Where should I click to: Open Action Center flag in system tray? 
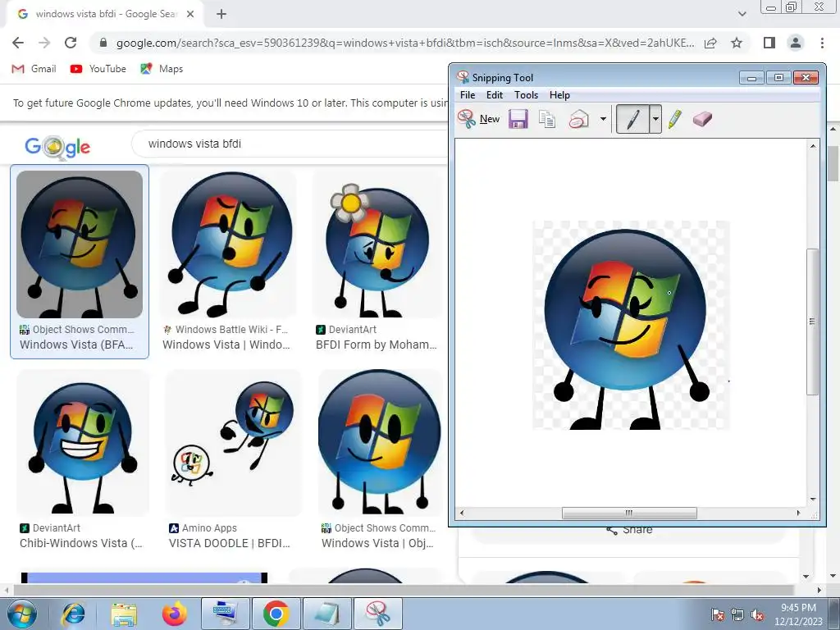[x=717, y=614]
